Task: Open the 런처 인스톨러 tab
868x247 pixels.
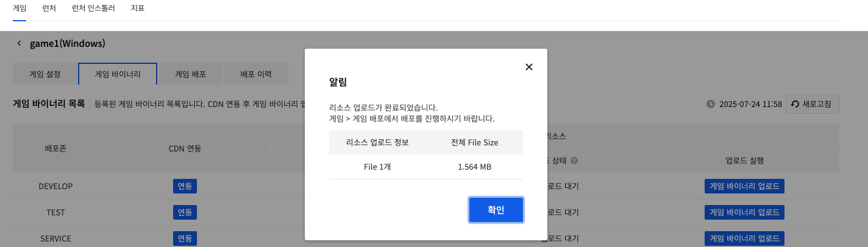Action: pos(93,9)
